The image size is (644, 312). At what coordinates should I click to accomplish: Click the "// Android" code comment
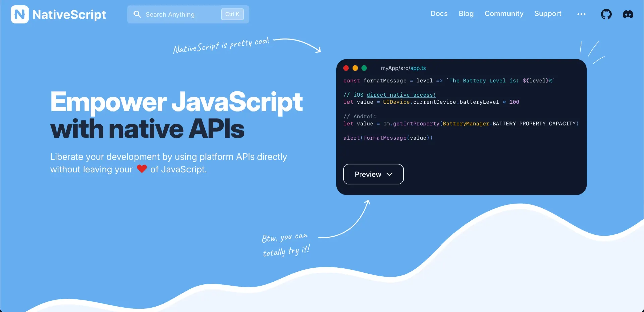coord(360,116)
